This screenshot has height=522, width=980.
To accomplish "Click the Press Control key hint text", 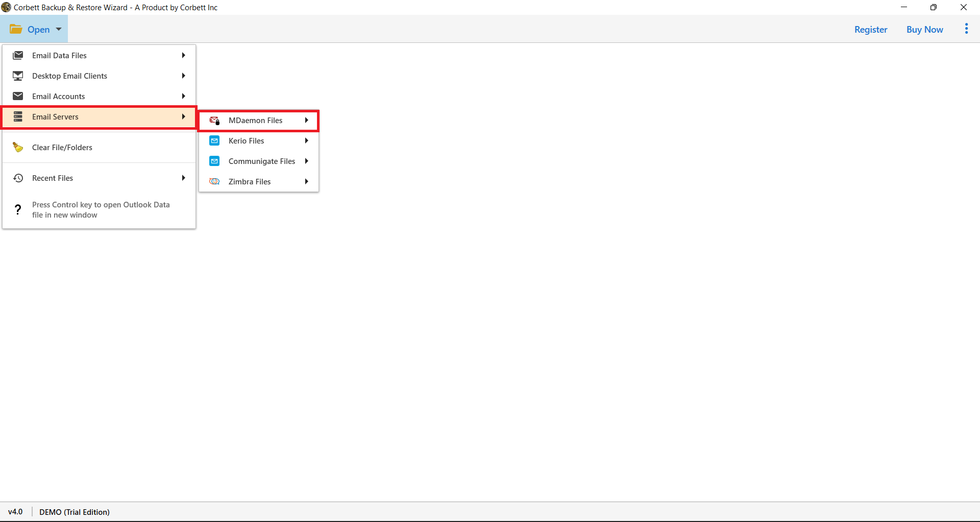I will point(101,209).
